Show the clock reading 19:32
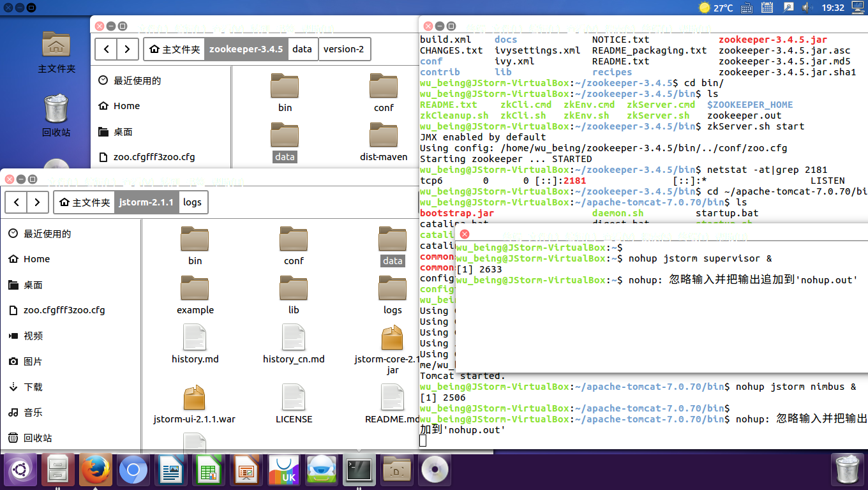Viewport: 868px width, 490px height. point(834,8)
